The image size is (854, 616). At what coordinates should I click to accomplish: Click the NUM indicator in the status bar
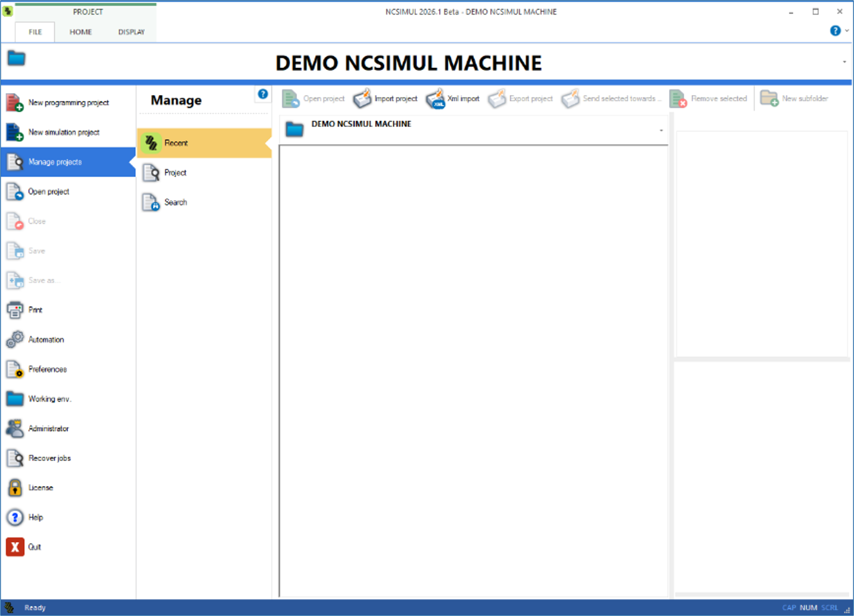point(808,608)
